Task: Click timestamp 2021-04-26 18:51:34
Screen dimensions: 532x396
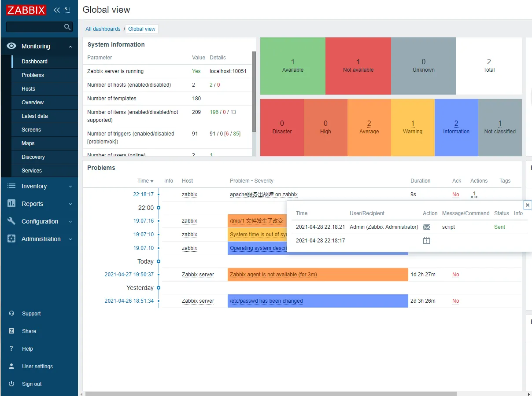Action: pos(129,301)
